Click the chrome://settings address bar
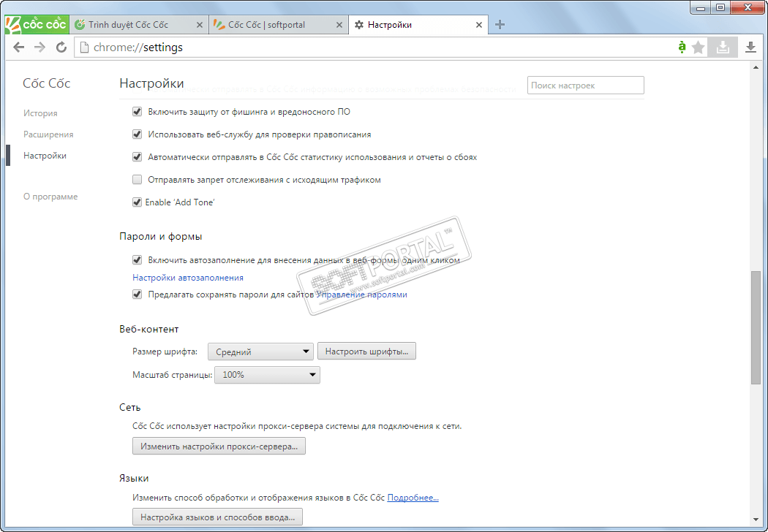Viewport: 768px width, 532px height. click(x=374, y=47)
